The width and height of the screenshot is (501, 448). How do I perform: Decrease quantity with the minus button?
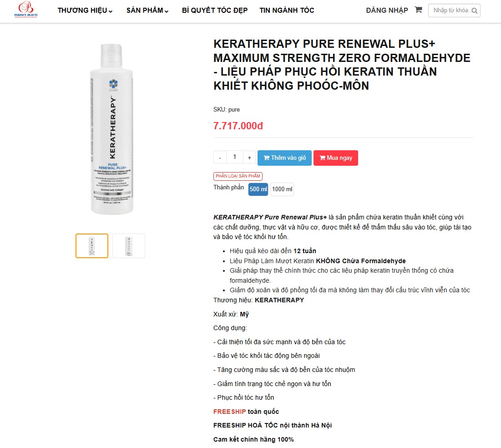click(x=220, y=158)
